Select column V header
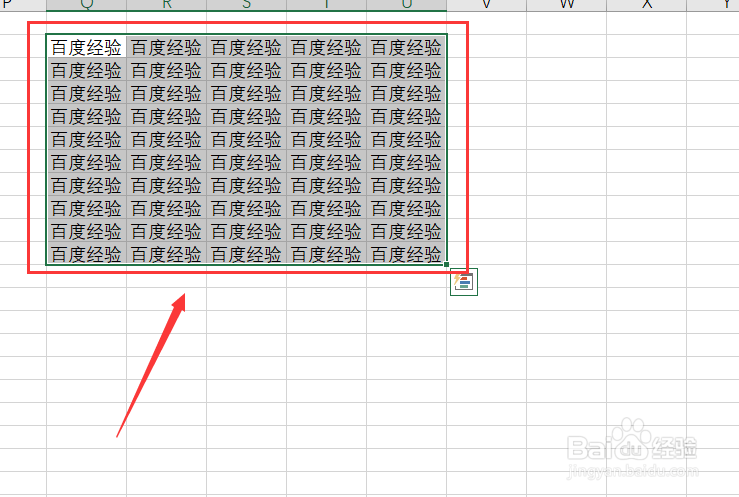This screenshot has height=497, width=739. [x=486, y=5]
